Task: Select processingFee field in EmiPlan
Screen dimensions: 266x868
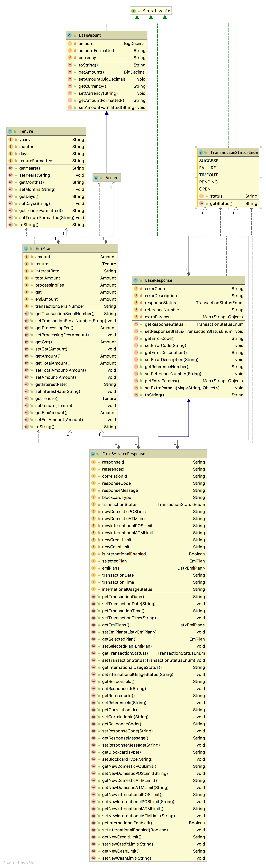Action: 70,285
